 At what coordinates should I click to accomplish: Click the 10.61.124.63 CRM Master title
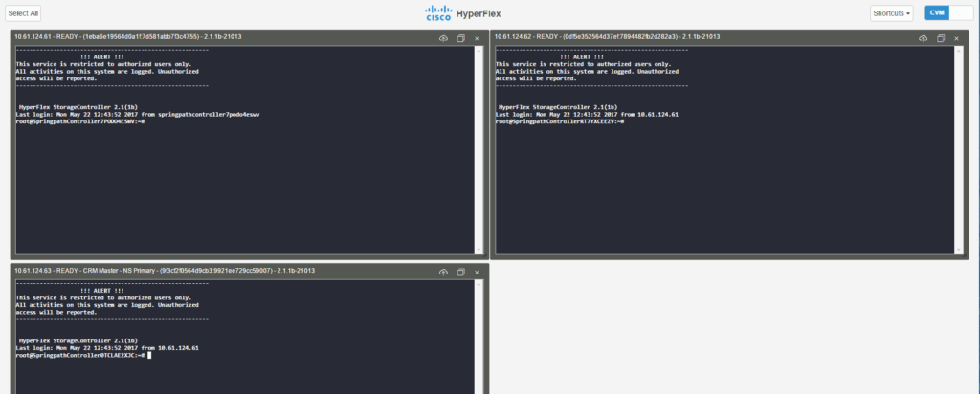(165, 271)
